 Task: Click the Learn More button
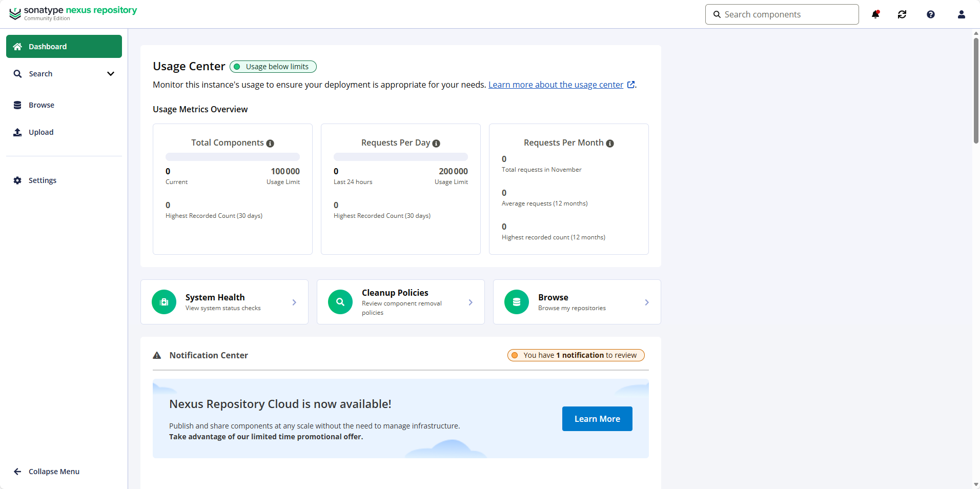tap(597, 419)
